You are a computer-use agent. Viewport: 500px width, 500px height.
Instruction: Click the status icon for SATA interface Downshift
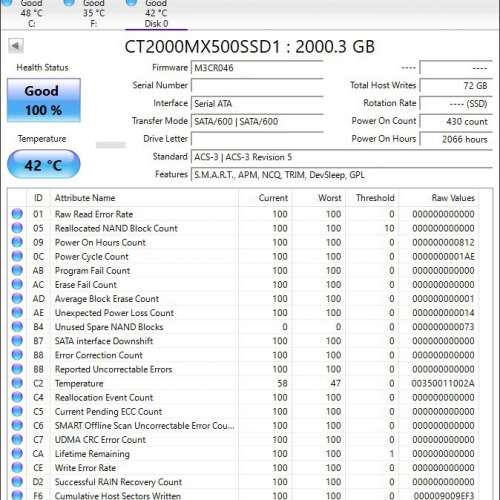[x=17, y=341]
